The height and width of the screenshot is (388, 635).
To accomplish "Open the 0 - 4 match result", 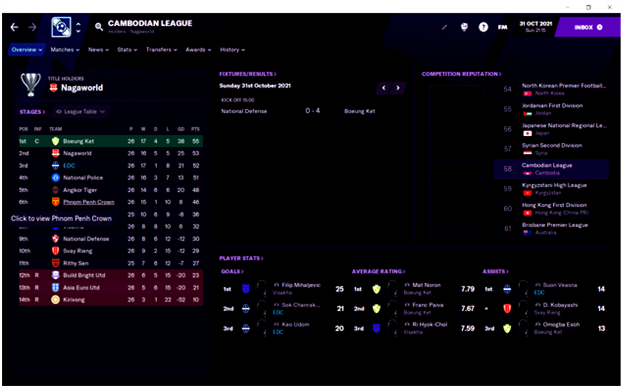I will coord(313,111).
